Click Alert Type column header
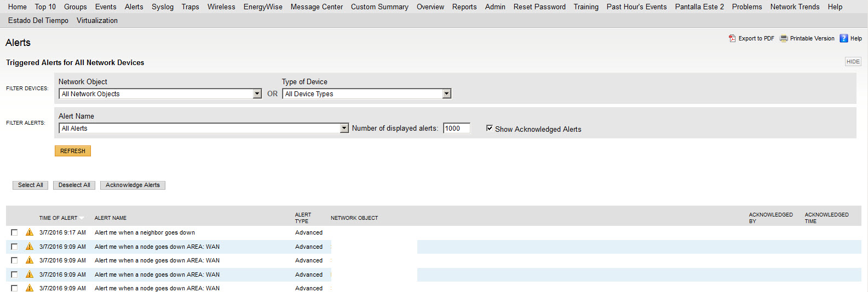Screen dimensions: 868x292 [303, 218]
